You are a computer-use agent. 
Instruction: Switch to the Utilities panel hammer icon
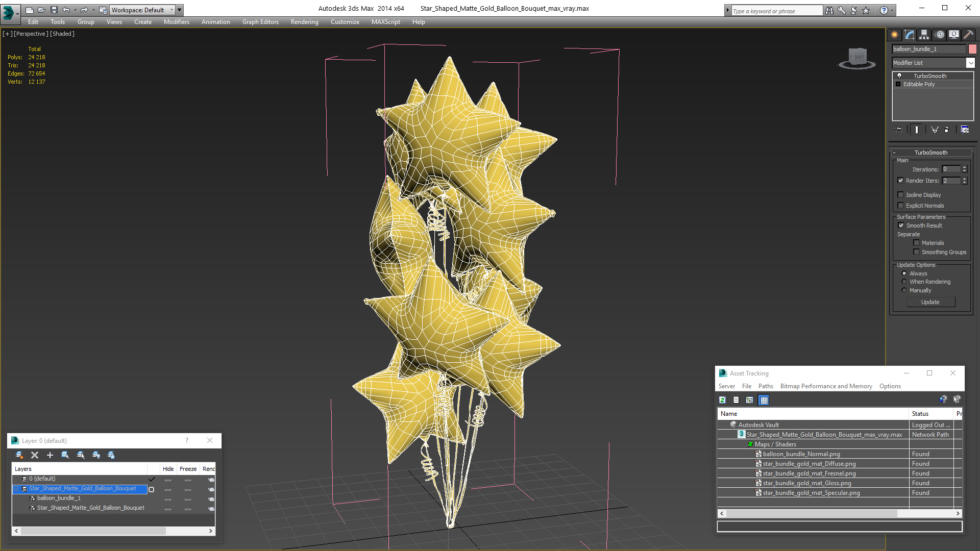point(968,35)
